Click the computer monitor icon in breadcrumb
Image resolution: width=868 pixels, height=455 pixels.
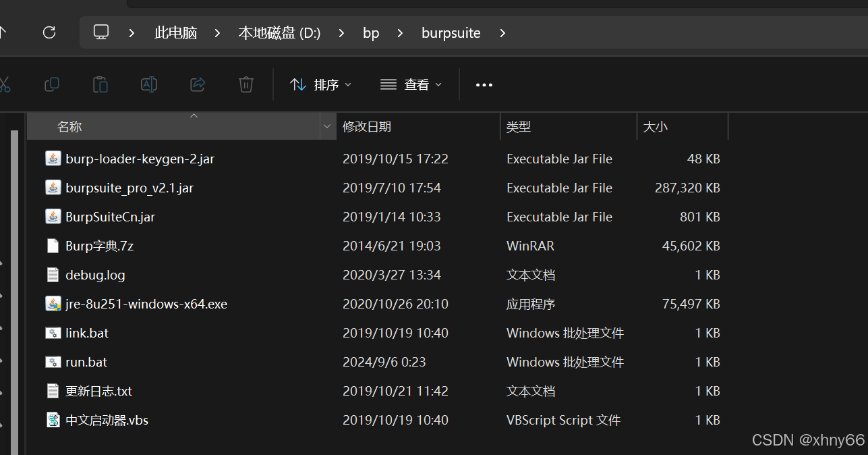coord(101,32)
